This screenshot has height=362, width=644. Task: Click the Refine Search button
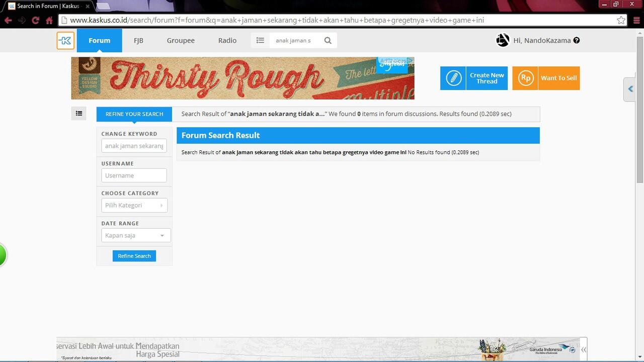(x=134, y=256)
